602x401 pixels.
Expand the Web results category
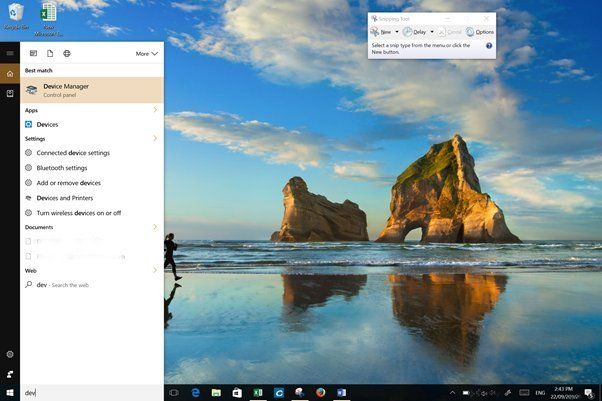click(155, 270)
